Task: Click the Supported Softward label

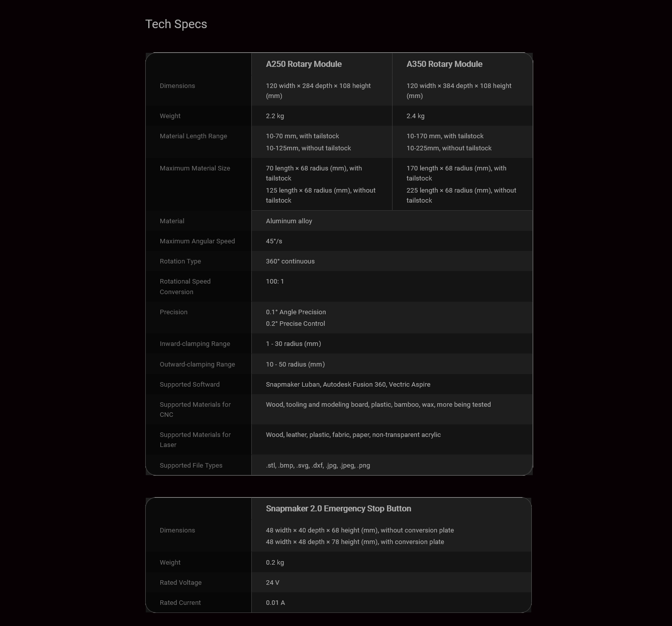Action: pyautogui.click(x=190, y=385)
